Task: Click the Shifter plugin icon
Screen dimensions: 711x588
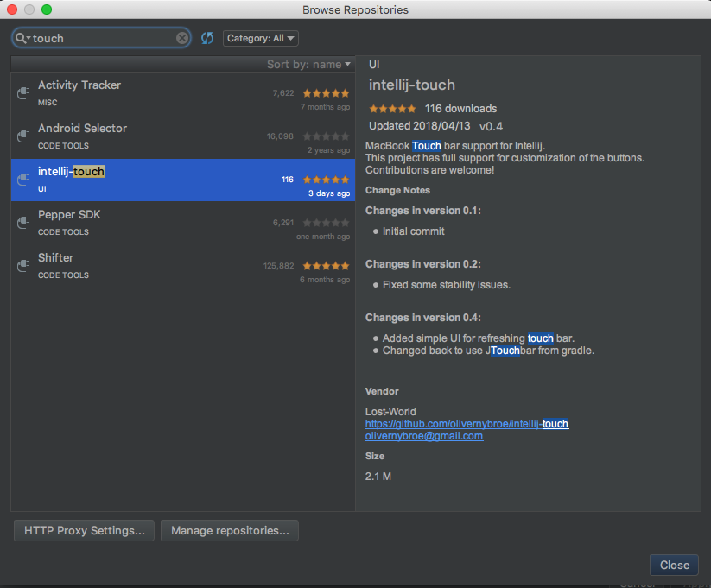Action: pos(23,266)
